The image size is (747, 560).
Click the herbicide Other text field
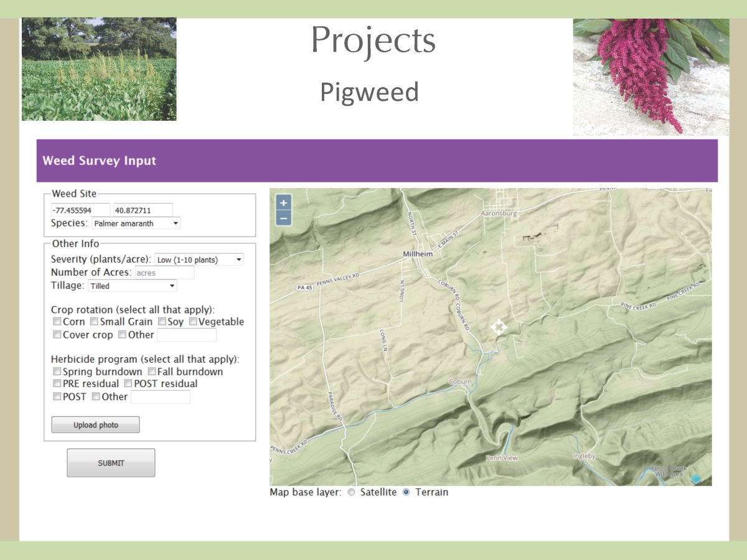(x=161, y=396)
